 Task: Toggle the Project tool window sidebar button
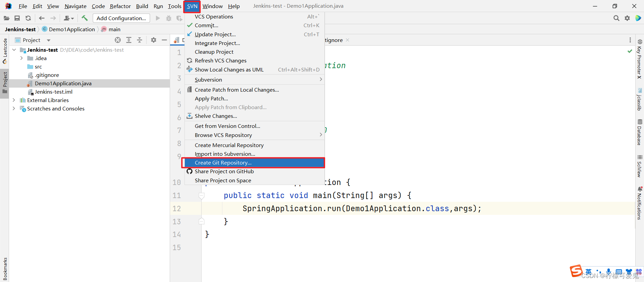pyautogui.click(x=5, y=83)
